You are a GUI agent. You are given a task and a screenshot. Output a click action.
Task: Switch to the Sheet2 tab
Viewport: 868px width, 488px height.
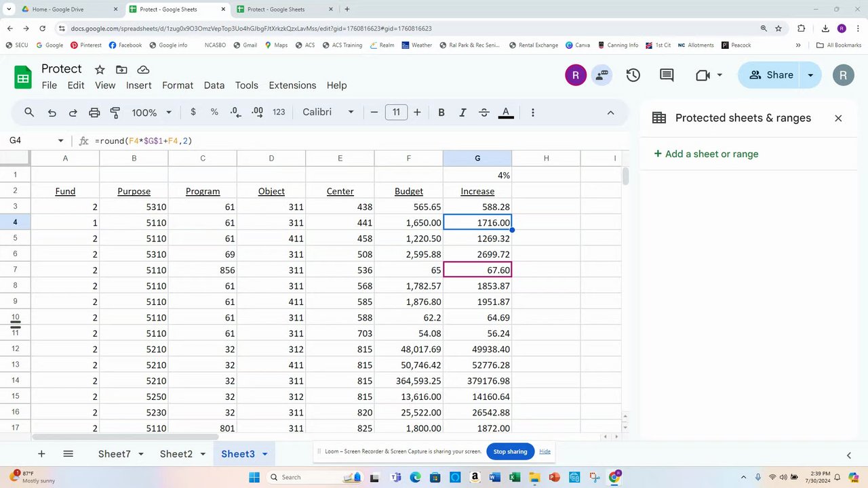176,454
